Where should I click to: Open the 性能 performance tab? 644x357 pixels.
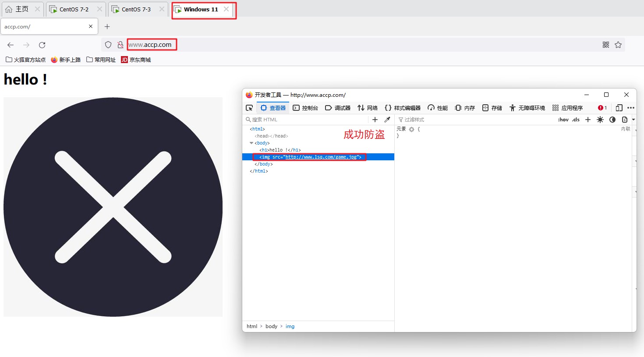pos(438,108)
